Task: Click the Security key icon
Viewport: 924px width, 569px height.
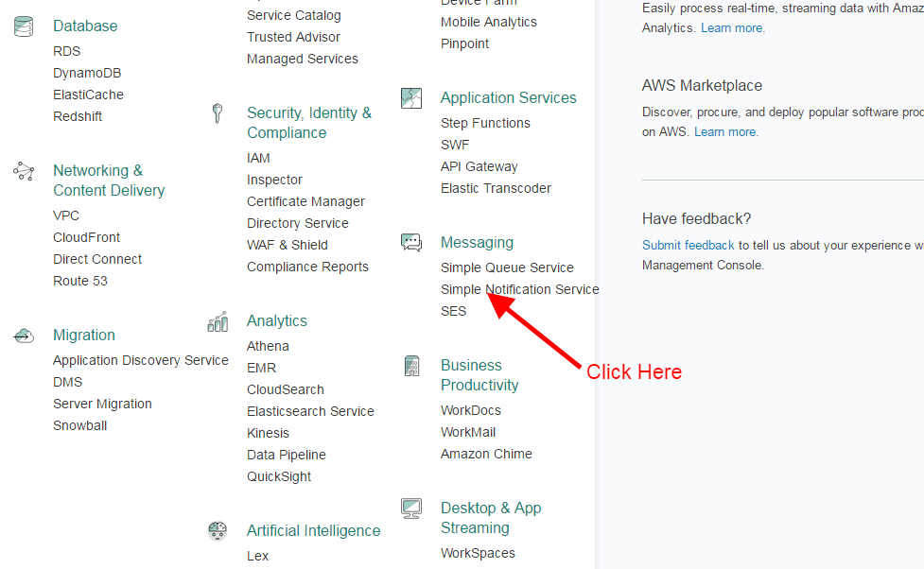Action: (x=218, y=113)
